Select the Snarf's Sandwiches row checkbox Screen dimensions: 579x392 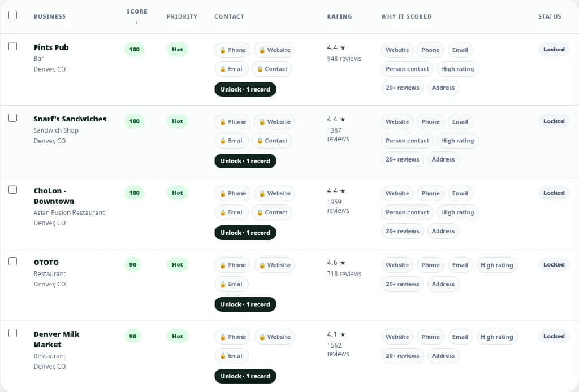point(12,117)
